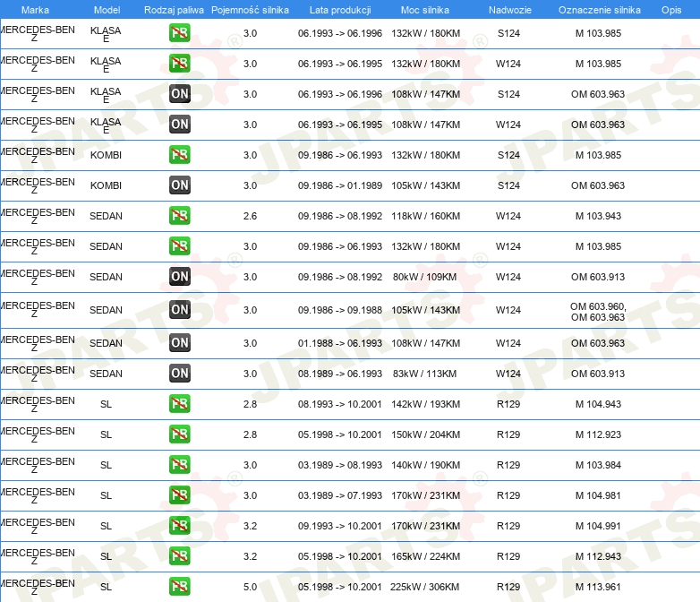Screen dimensions: 700x602
Task: Click the Rodzaj paliwa column header
Action: tap(174, 10)
